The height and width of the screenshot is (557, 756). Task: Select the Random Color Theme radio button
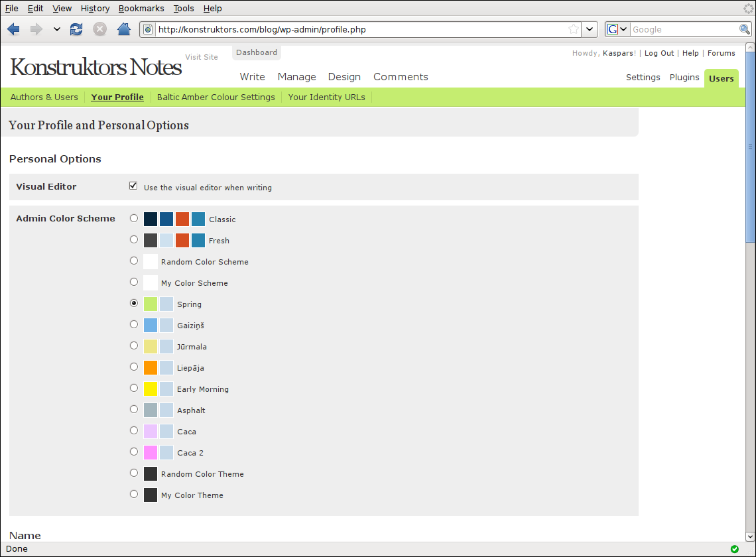click(x=134, y=473)
